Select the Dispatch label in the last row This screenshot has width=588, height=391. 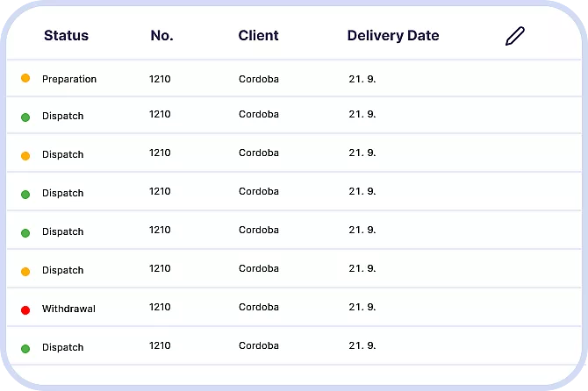pyautogui.click(x=62, y=347)
